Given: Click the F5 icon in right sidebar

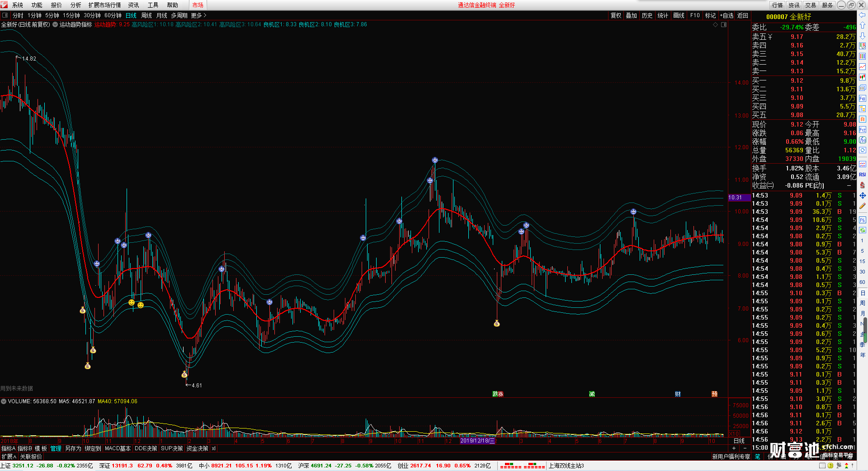Looking at the screenshot, I should click(x=863, y=220).
